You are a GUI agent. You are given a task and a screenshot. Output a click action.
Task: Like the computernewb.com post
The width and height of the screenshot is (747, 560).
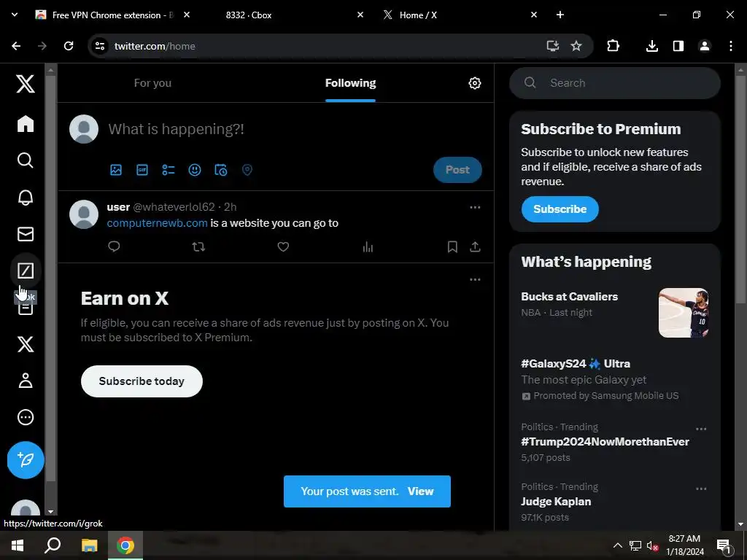coord(284,246)
